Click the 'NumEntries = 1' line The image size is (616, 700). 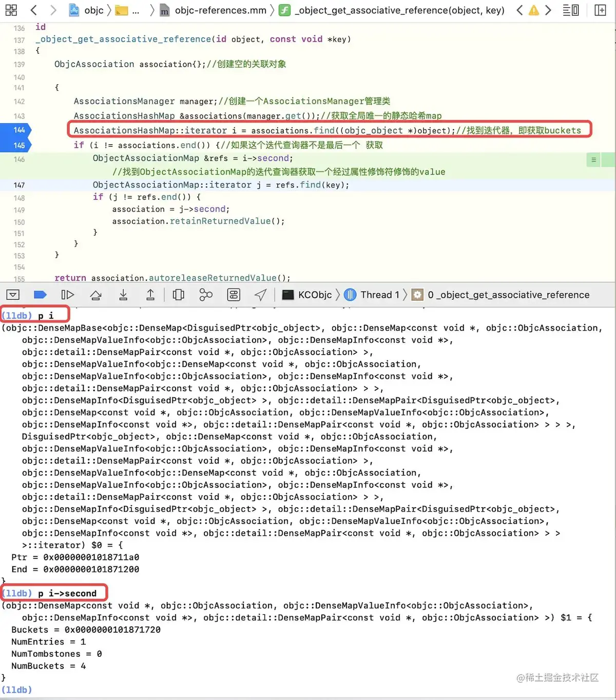(x=49, y=642)
